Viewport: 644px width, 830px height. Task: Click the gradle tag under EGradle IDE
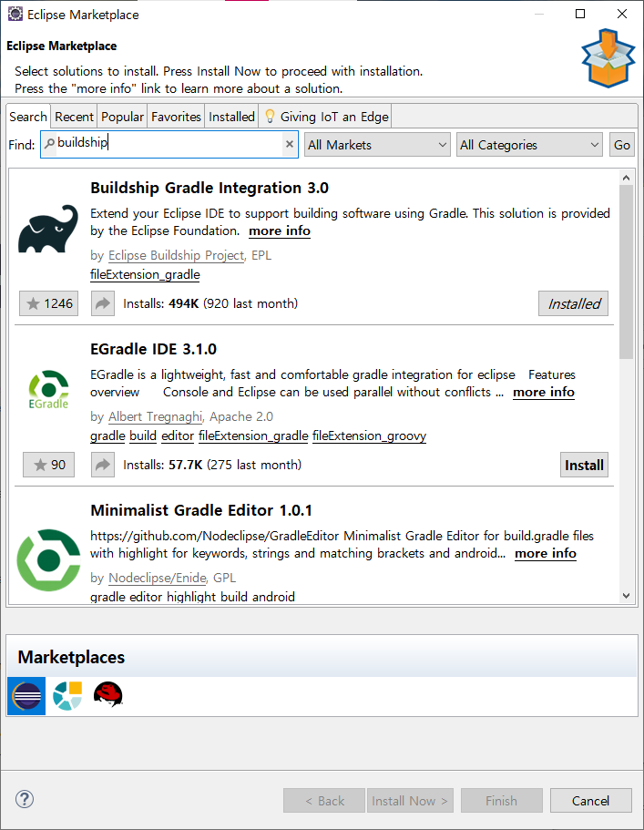point(107,436)
